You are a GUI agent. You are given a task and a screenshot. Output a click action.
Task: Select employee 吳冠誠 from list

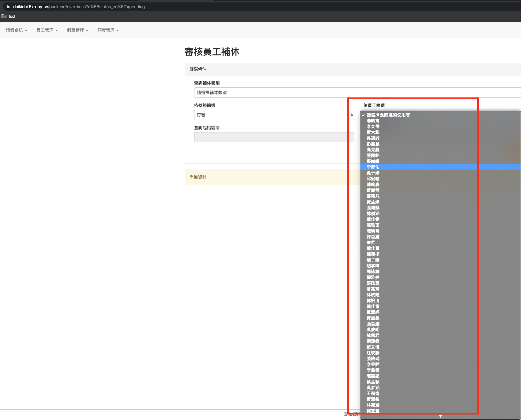(440, 138)
